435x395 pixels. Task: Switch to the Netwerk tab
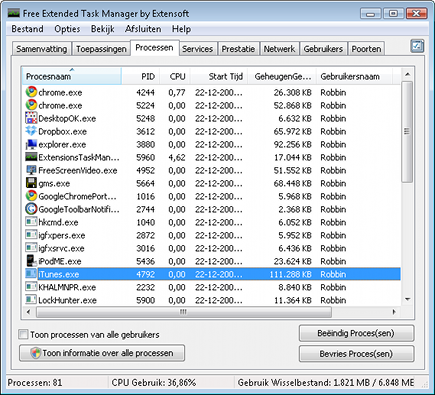click(x=279, y=49)
